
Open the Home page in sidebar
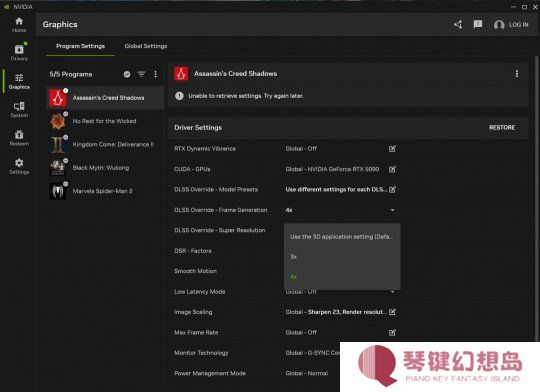click(19, 25)
